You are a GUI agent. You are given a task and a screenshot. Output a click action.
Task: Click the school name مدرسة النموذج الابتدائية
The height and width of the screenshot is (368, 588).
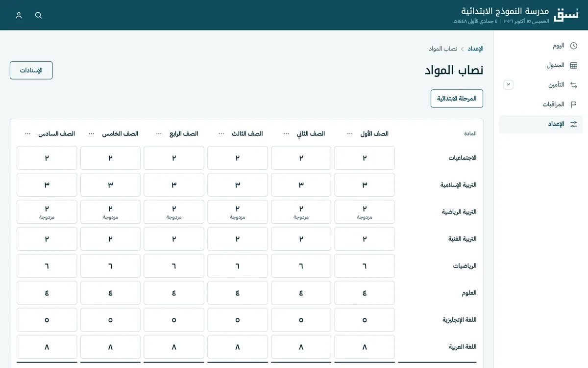point(505,11)
